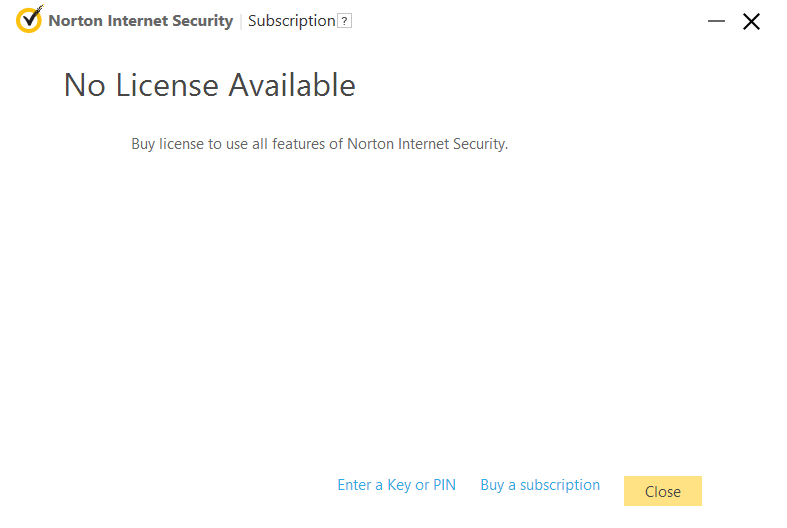Viewport: 787px width, 528px height.
Task: Follow the Buy a subscription link
Action: coord(540,485)
